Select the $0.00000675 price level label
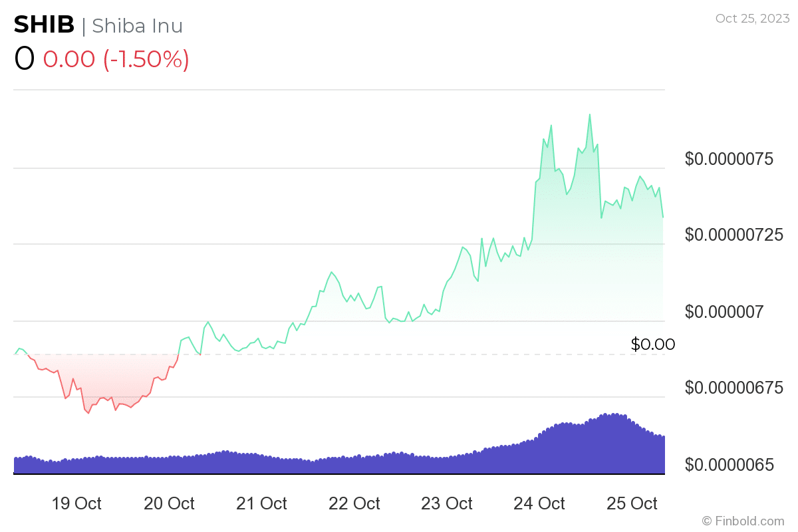The height and width of the screenshot is (532, 798). click(733, 388)
